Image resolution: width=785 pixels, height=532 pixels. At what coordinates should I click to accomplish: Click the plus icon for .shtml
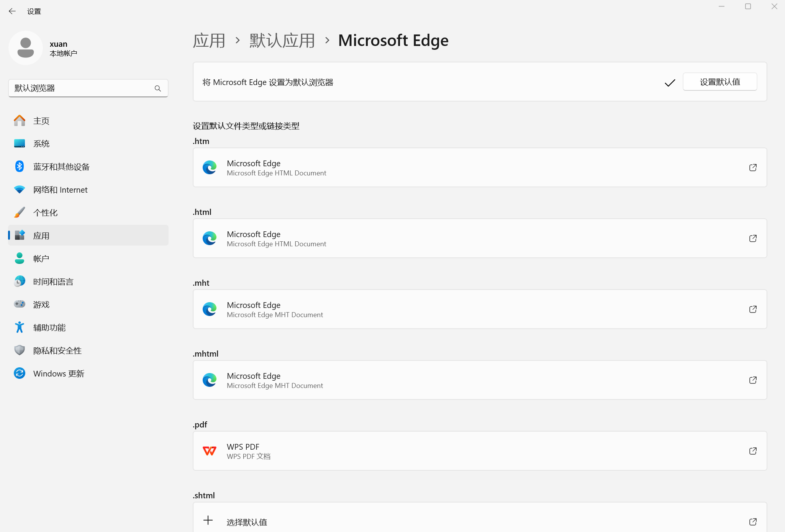tap(208, 520)
